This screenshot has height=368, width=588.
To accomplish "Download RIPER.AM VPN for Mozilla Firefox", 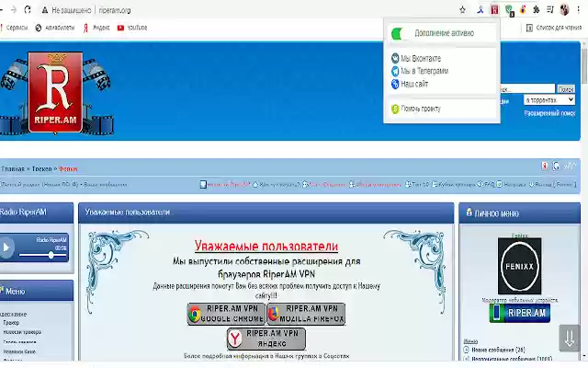I will pos(306,314).
